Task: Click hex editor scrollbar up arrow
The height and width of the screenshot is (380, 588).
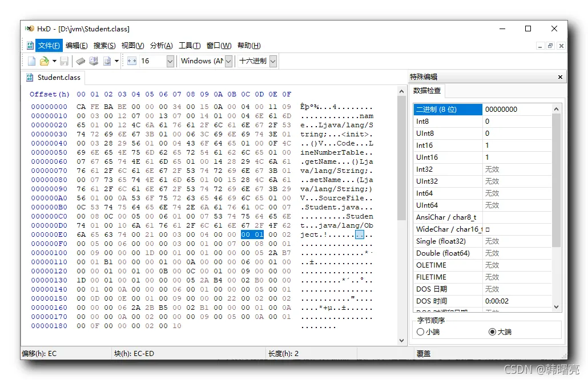Action: point(402,91)
